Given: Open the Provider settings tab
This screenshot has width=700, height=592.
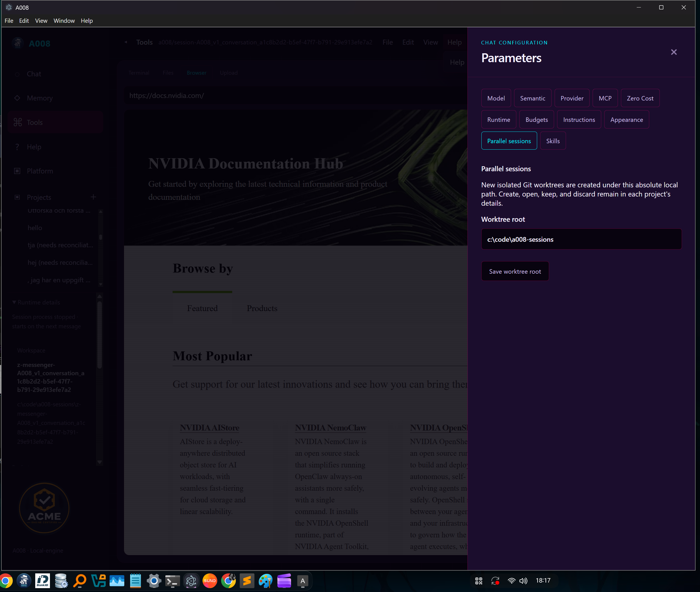Looking at the screenshot, I should [x=572, y=98].
